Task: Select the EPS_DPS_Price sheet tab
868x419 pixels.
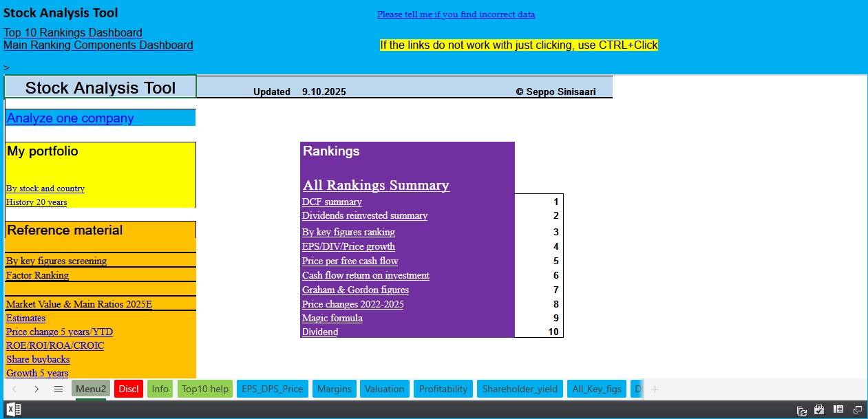Action: click(272, 389)
